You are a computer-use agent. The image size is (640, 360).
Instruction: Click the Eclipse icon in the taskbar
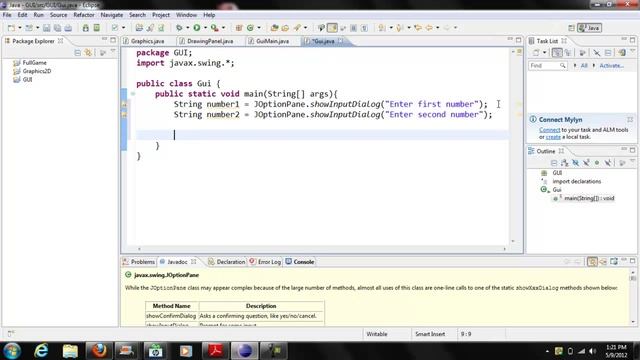tap(244, 351)
